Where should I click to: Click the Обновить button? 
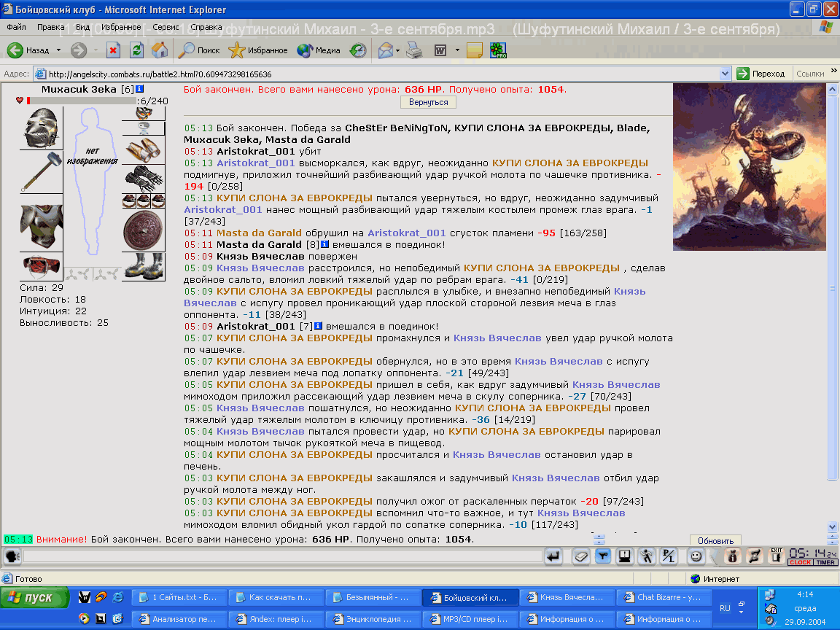click(x=715, y=540)
